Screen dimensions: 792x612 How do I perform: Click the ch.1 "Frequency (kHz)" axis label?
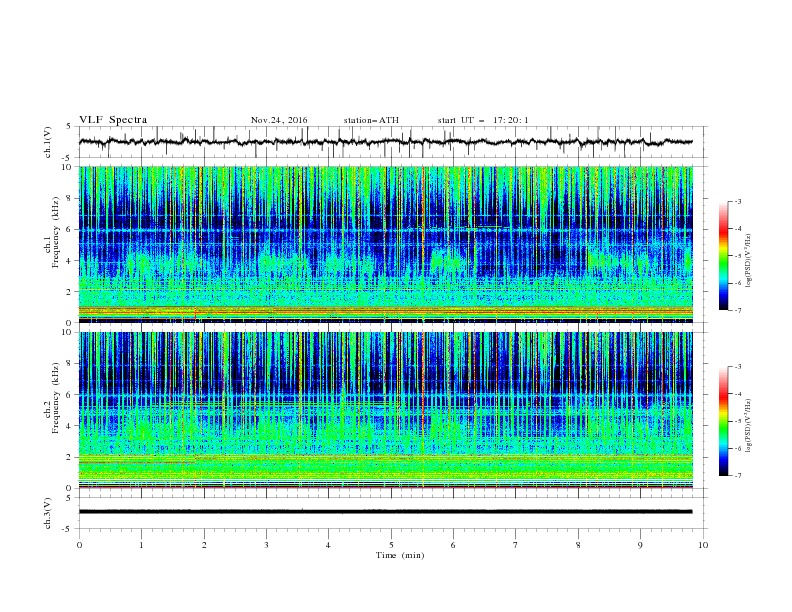[55, 233]
